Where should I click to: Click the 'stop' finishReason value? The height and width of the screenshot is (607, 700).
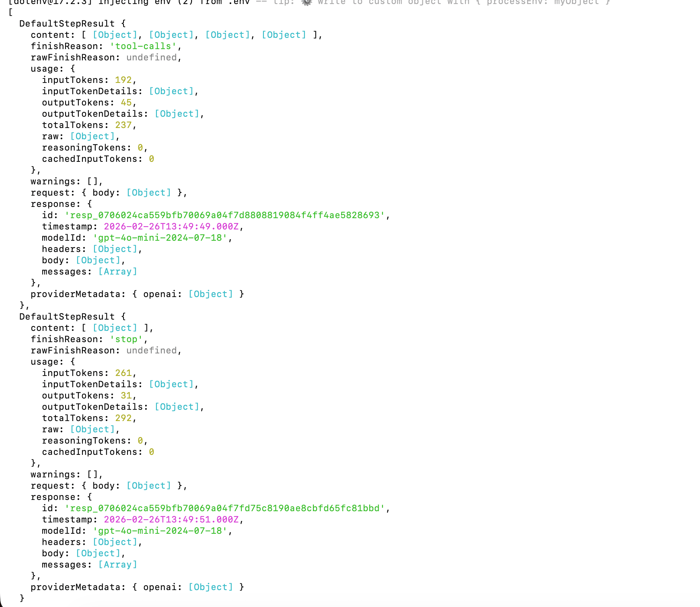click(126, 339)
